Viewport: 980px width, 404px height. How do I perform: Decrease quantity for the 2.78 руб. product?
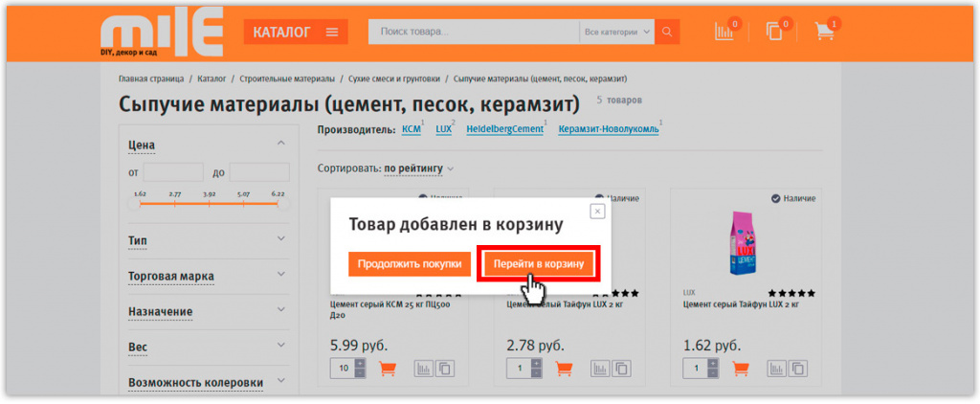[x=536, y=372]
